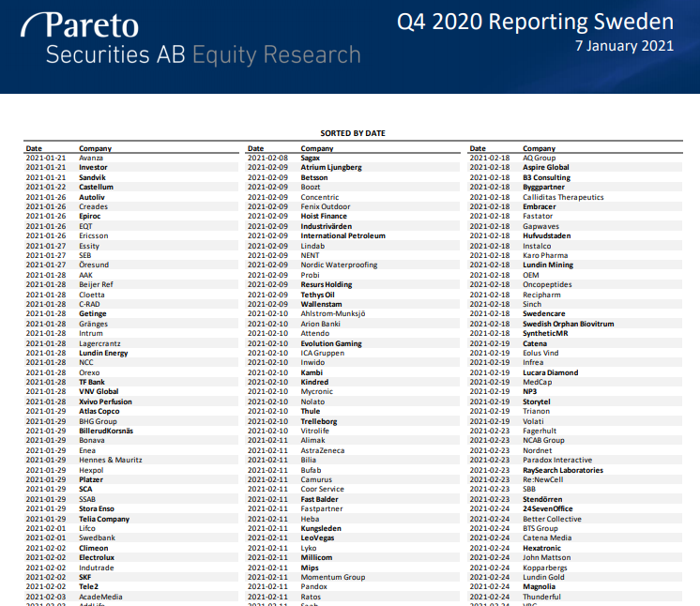
Task: Click the Ericsson company row
Action: [x=130, y=235]
